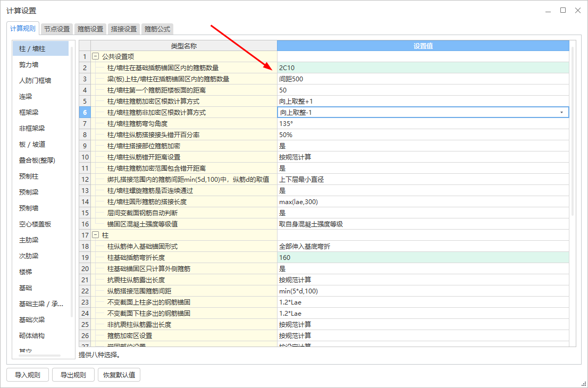Collapse the 柱 group in row 17
This screenshot has width=588, height=388.
click(x=96, y=235)
